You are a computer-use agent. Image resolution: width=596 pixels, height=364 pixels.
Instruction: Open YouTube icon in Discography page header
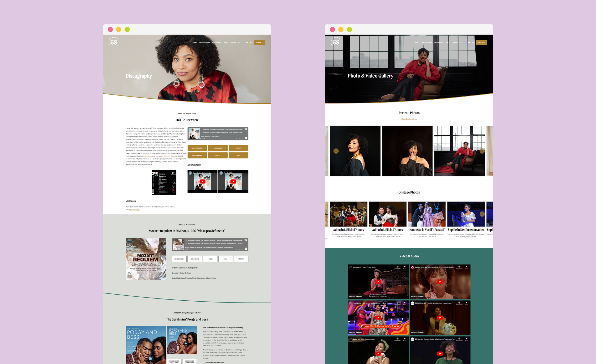pyautogui.click(x=247, y=43)
